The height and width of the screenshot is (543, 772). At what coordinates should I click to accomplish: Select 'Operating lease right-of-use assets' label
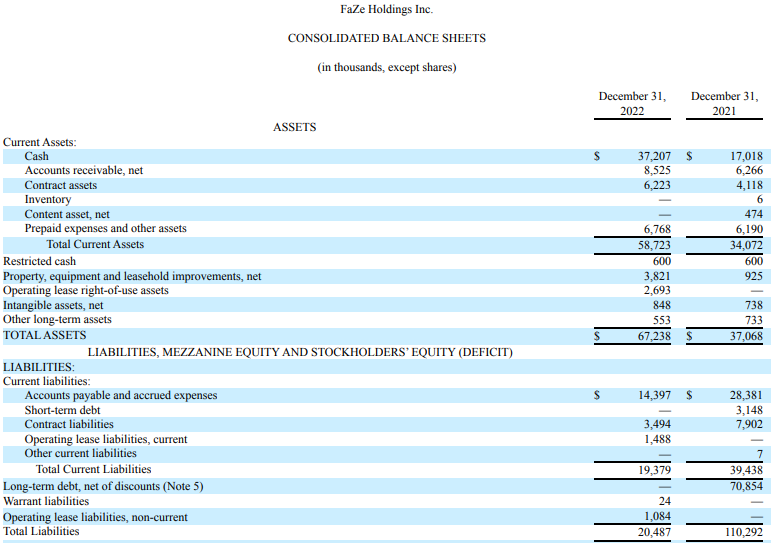pyautogui.click(x=86, y=291)
